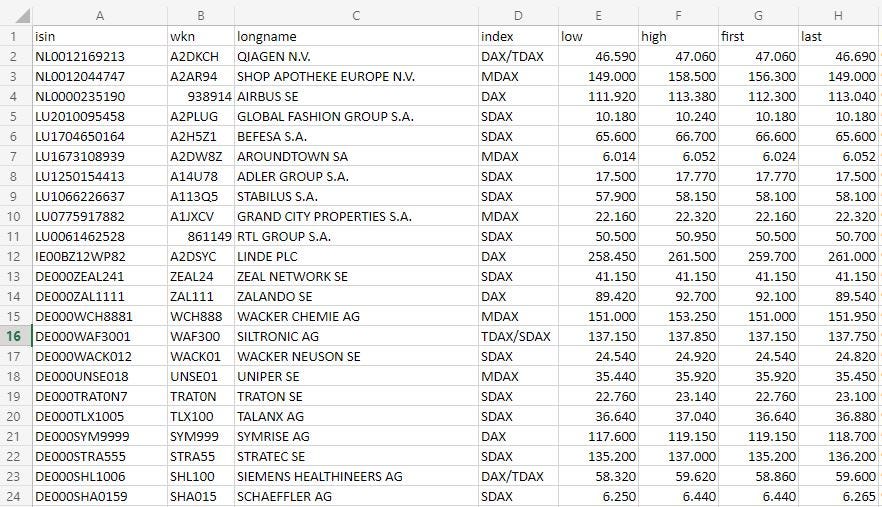Click wkn value 861149
Viewport: 882px width, 507px height.
[201, 236]
